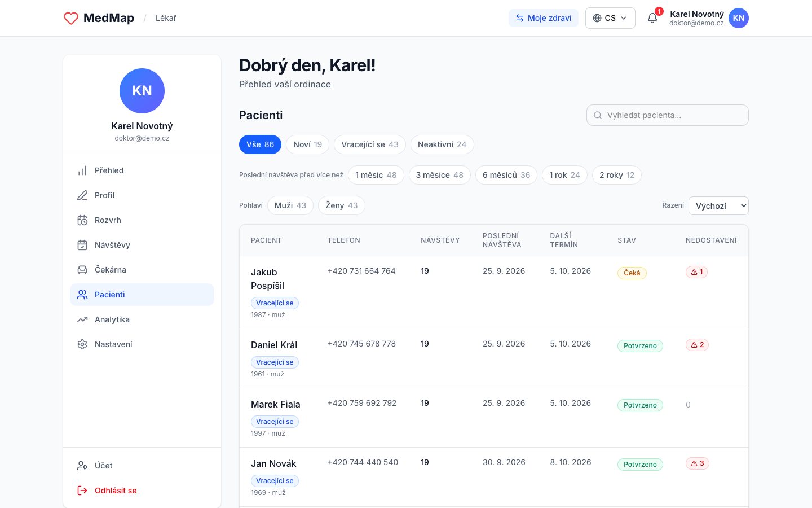Toggle the Neaktivní 24 filter chip
Viewport: 812px width, 508px height.
pos(442,144)
